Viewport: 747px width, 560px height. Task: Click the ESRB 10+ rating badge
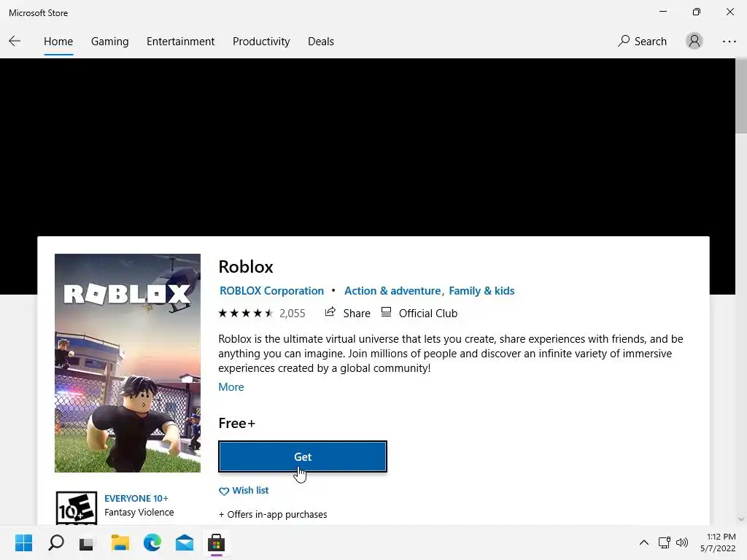[x=77, y=507]
